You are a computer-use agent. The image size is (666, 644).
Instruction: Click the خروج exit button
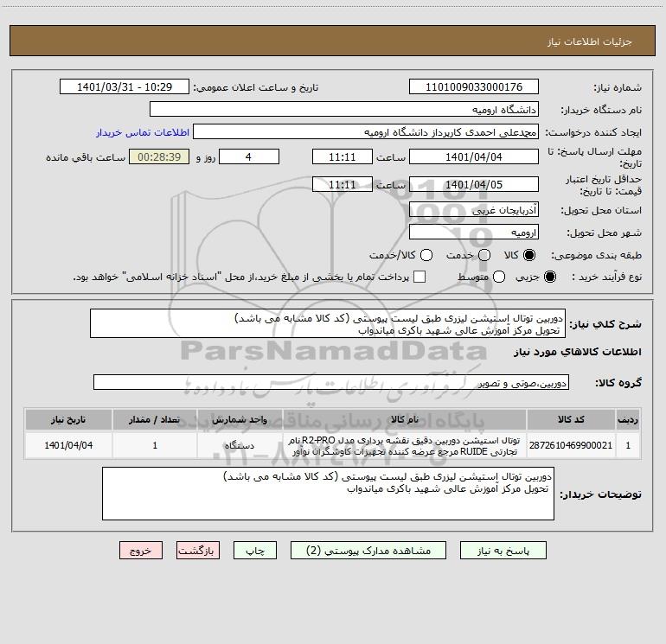click(x=141, y=551)
